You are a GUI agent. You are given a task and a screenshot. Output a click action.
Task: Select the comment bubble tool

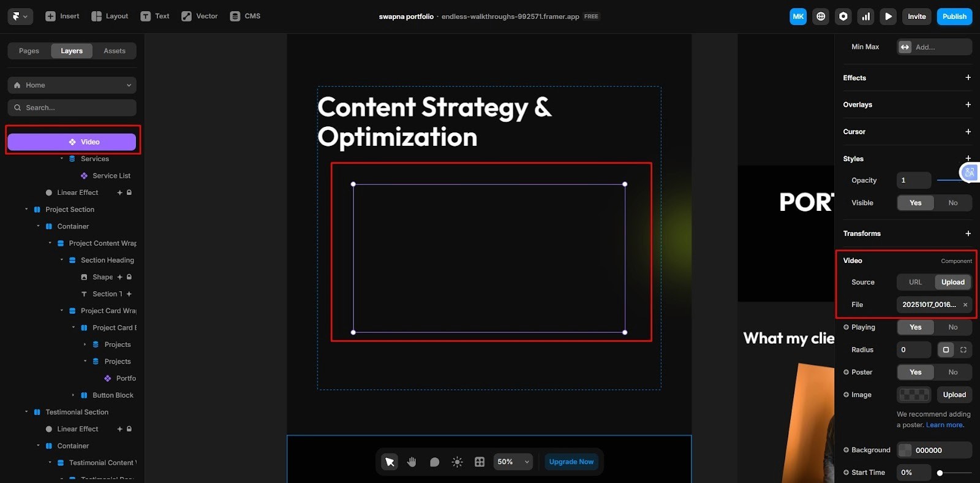click(434, 462)
